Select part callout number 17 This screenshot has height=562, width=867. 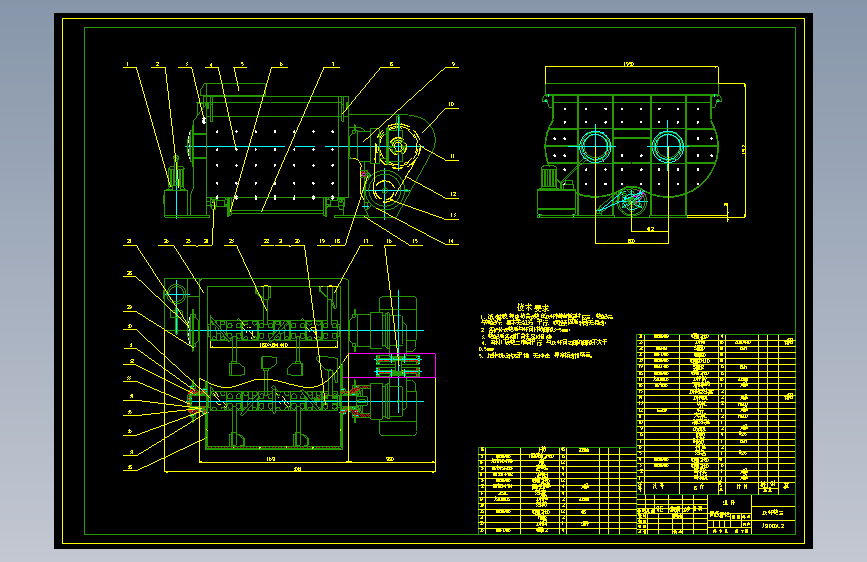(x=366, y=241)
